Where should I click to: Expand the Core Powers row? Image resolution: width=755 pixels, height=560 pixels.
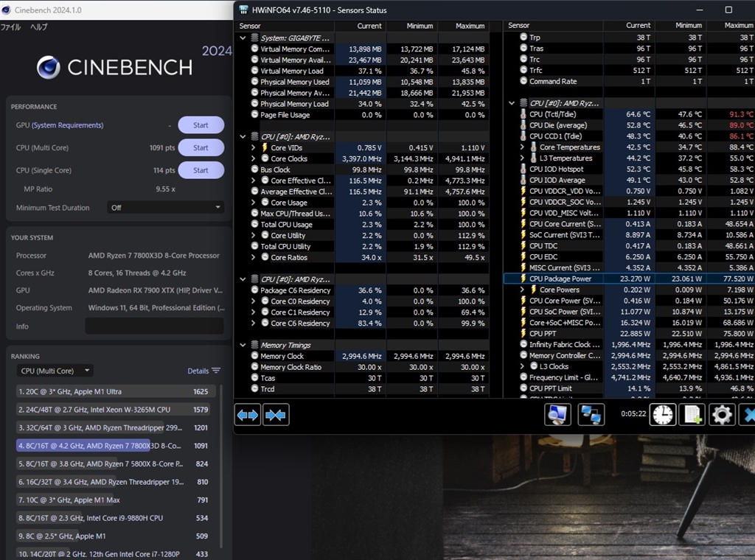[x=522, y=290]
